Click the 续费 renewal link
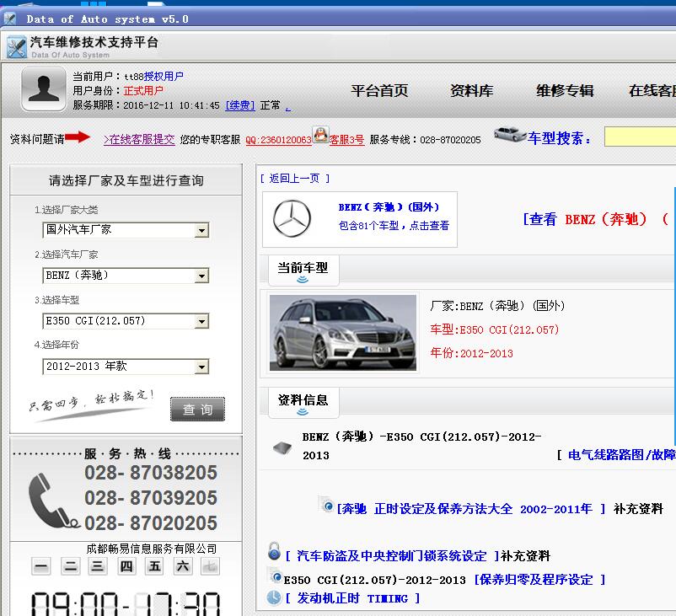Image resolution: width=676 pixels, height=616 pixels. [239, 105]
